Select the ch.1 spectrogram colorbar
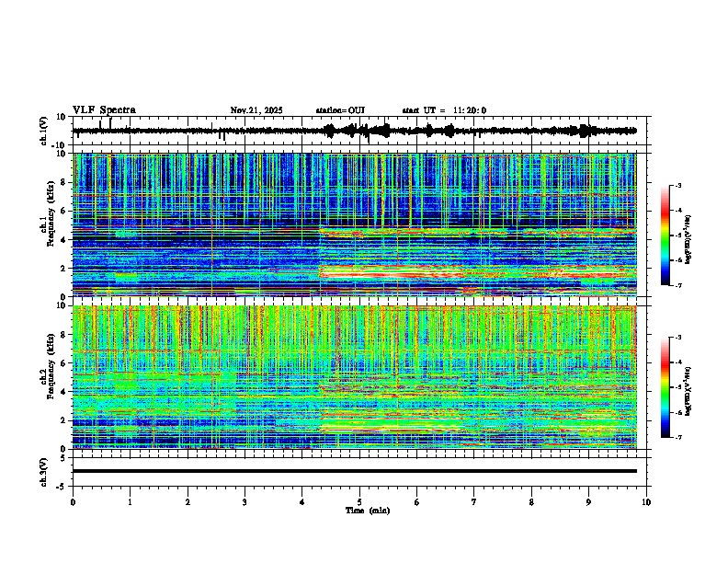Image resolution: width=728 pixels, height=563 pixels. [x=665, y=236]
